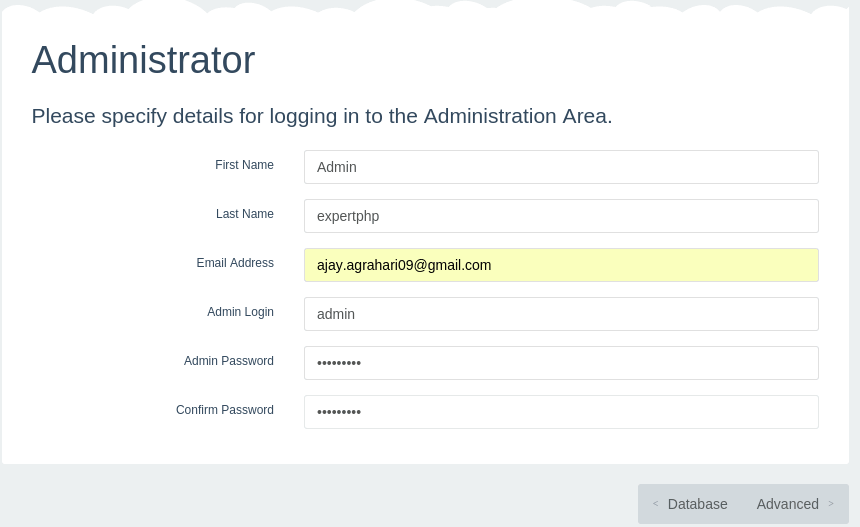Click into the Admin Password field
The image size is (860, 527).
click(561, 363)
